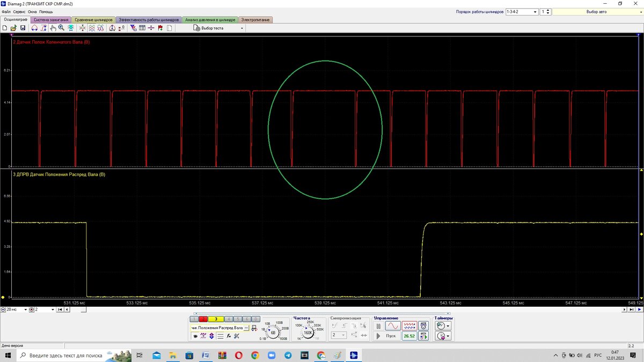This screenshot has height=362, width=644.
Task: Open the table view toolbar icon
Action: click(142, 28)
